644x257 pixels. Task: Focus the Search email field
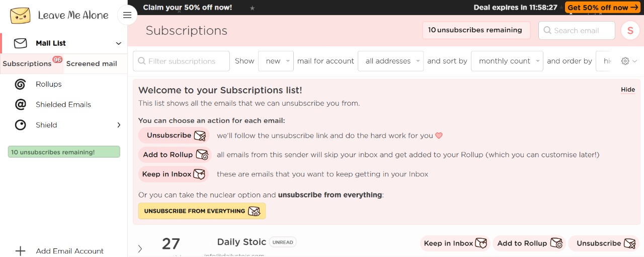(577, 30)
